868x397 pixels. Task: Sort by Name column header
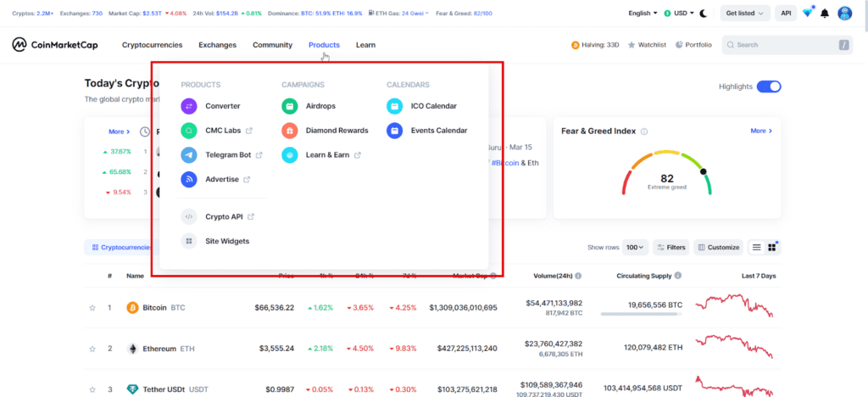pos(135,276)
